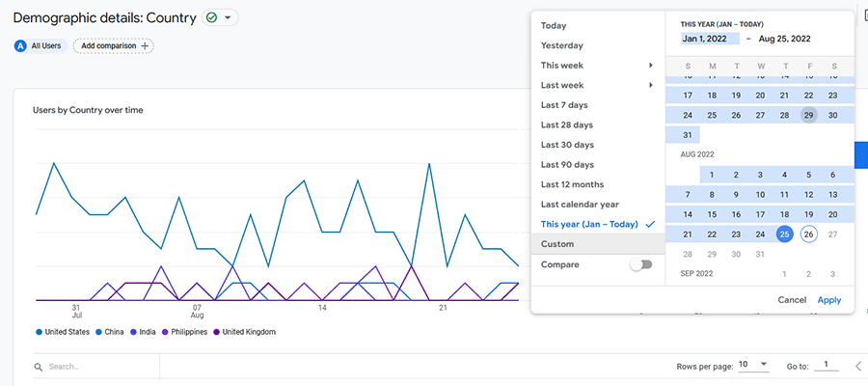The image size is (868, 386).
Task: Cancel the date range picker
Action: point(792,300)
